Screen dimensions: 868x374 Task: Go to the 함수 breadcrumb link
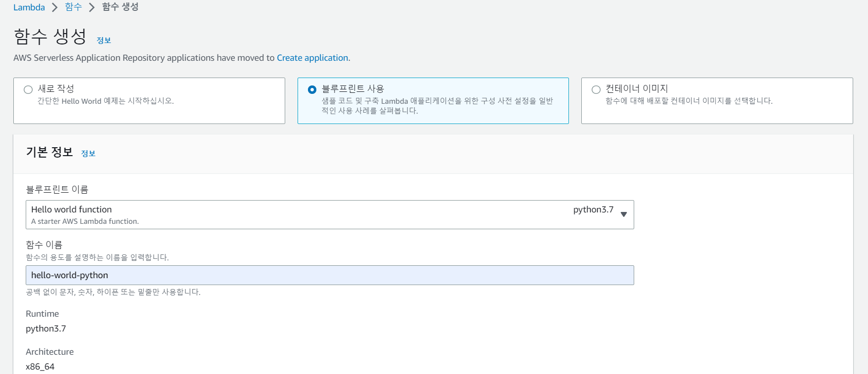(73, 7)
